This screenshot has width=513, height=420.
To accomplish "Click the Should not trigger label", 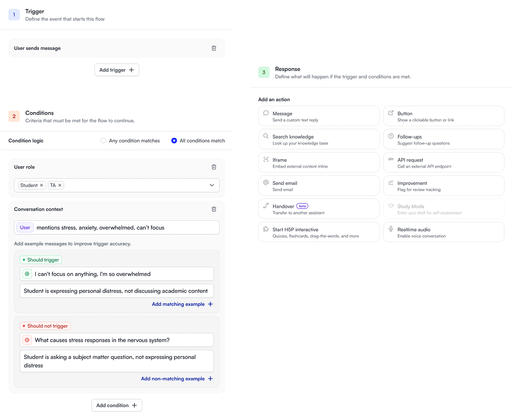I will coord(45,326).
